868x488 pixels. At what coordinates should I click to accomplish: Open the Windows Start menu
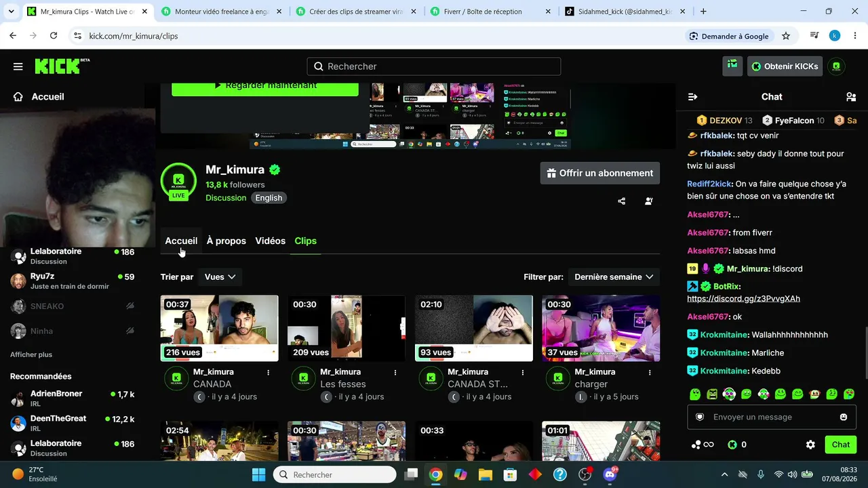(259, 474)
